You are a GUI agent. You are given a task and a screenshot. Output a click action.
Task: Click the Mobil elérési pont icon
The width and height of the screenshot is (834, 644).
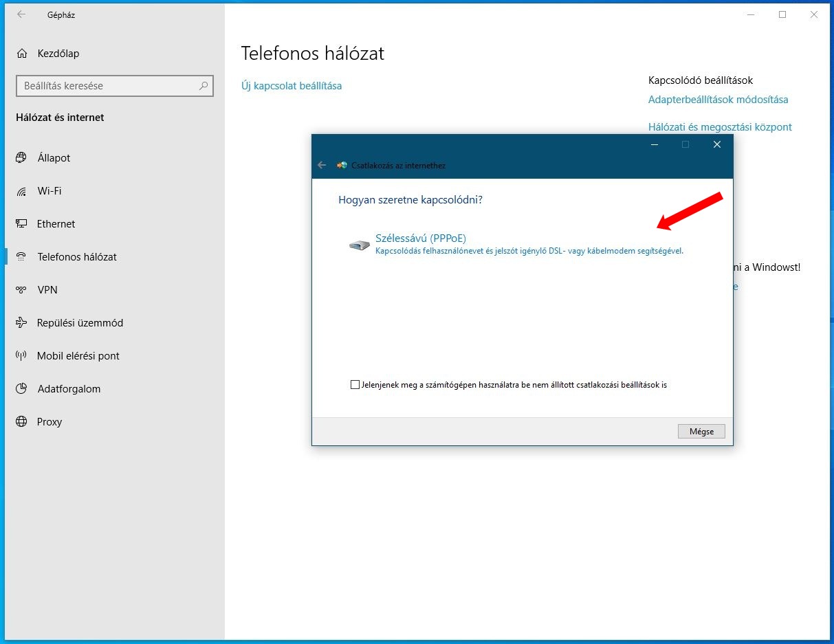click(x=22, y=356)
